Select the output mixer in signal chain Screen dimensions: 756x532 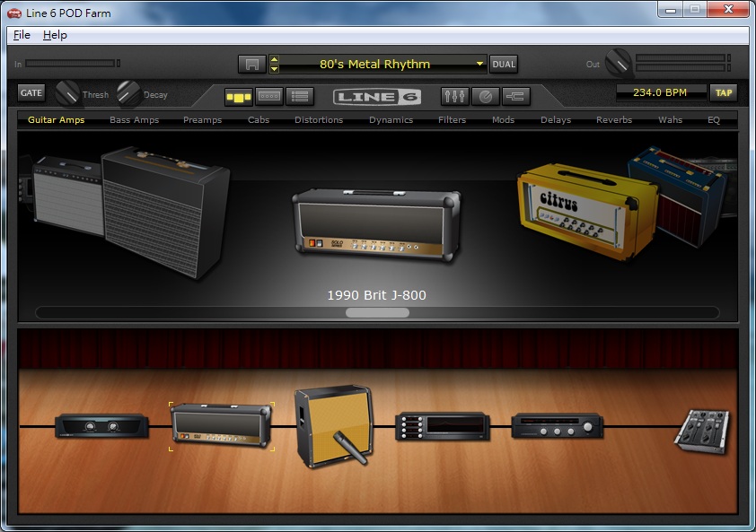click(x=703, y=432)
